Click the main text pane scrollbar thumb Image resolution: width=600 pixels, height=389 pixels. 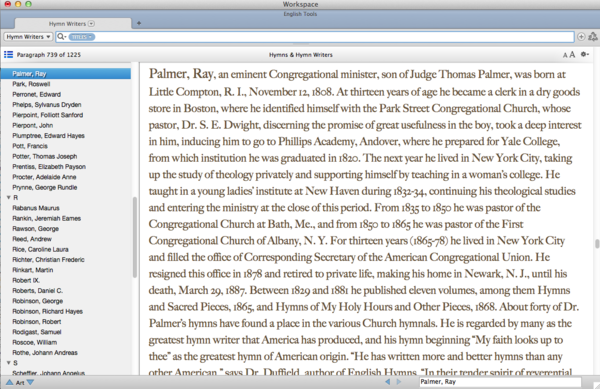[597, 243]
